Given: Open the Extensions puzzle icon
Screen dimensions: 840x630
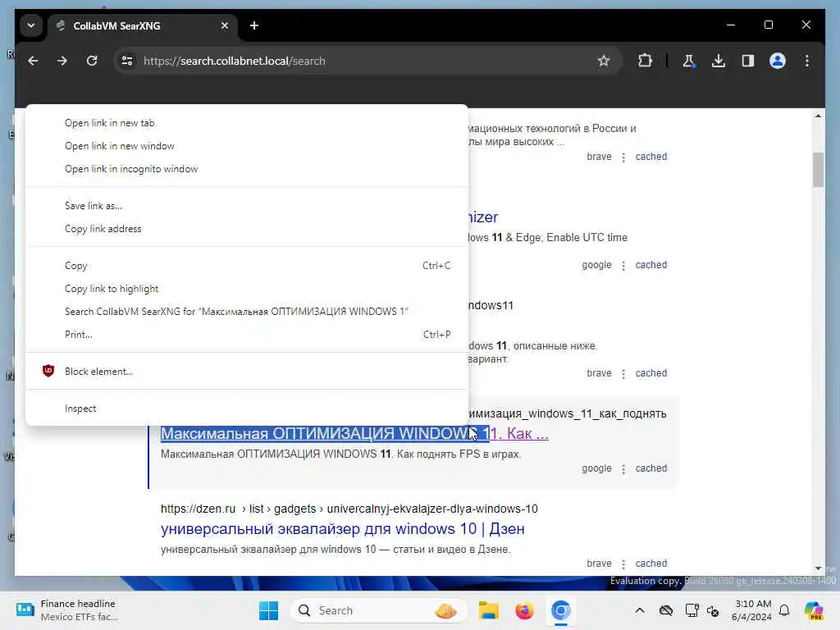Looking at the screenshot, I should (x=645, y=61).
